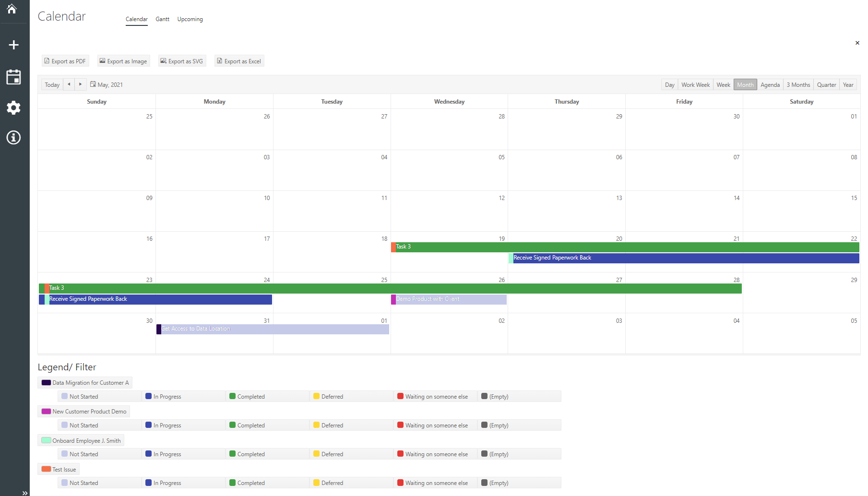Click the Export as Excel icon button
Viewport: 868px width, 496px height.
point(219,61)
